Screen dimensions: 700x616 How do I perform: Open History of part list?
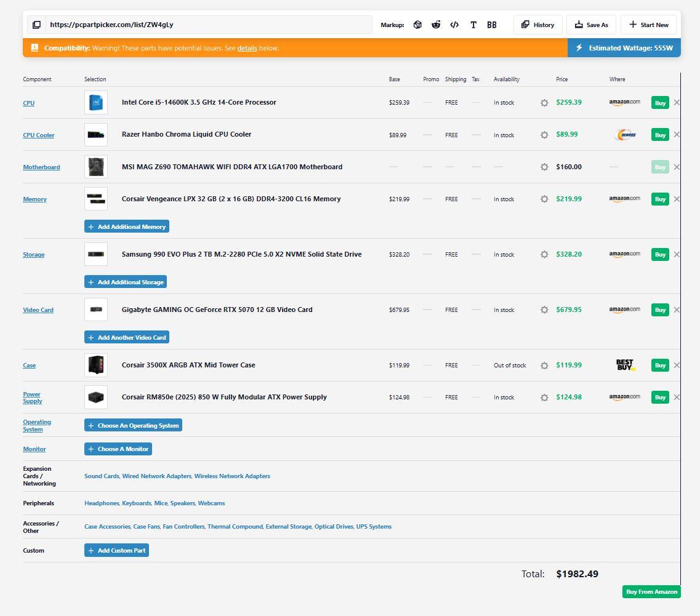[x=538, y=25]
